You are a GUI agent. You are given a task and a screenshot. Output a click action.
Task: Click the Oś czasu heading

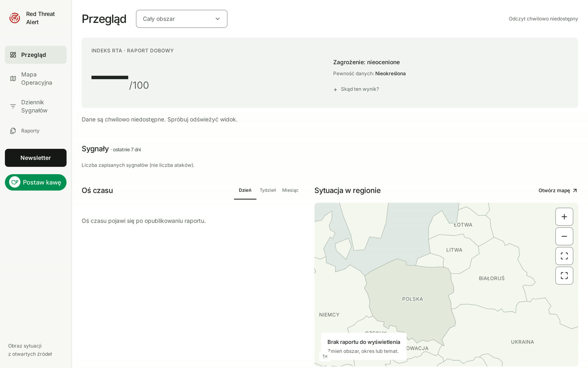tap(97, 191)
